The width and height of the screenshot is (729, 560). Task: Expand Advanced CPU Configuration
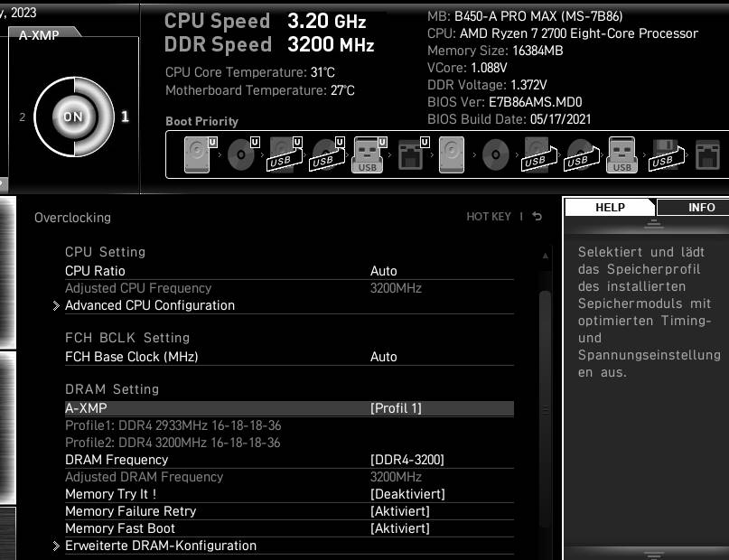point(149,305)
